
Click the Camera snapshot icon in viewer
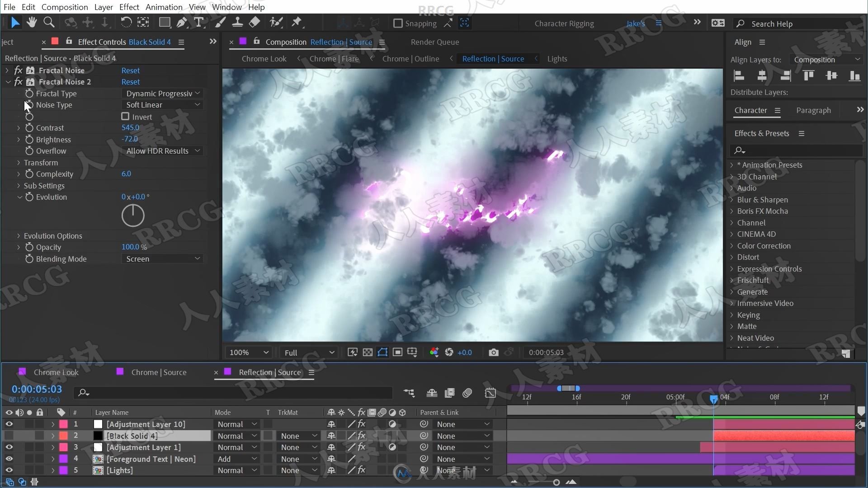click(x=493, y=352)
